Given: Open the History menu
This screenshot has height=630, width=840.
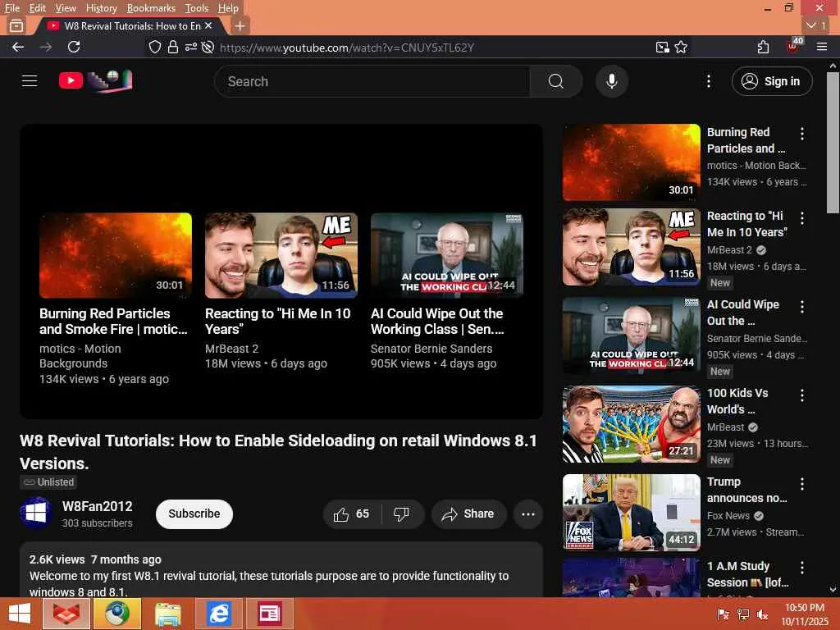Looking at the screenshot, I should click(x=101, y=8).
